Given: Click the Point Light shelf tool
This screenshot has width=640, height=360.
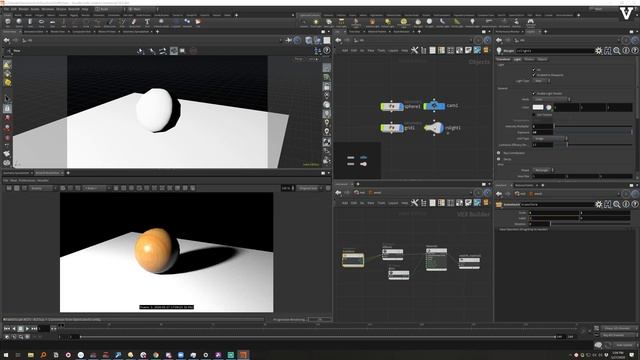Looking at the screenshot, I should [x=316, y=23].
